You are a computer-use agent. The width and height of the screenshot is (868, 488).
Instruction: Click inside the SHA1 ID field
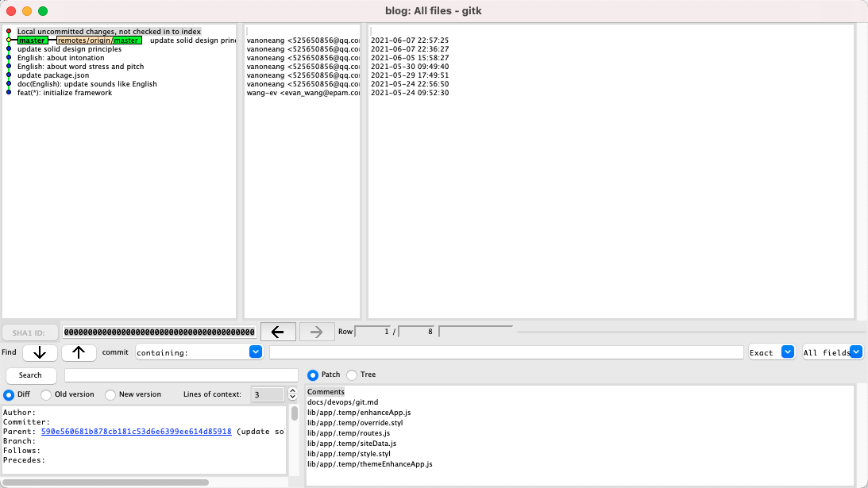[159, 332]
